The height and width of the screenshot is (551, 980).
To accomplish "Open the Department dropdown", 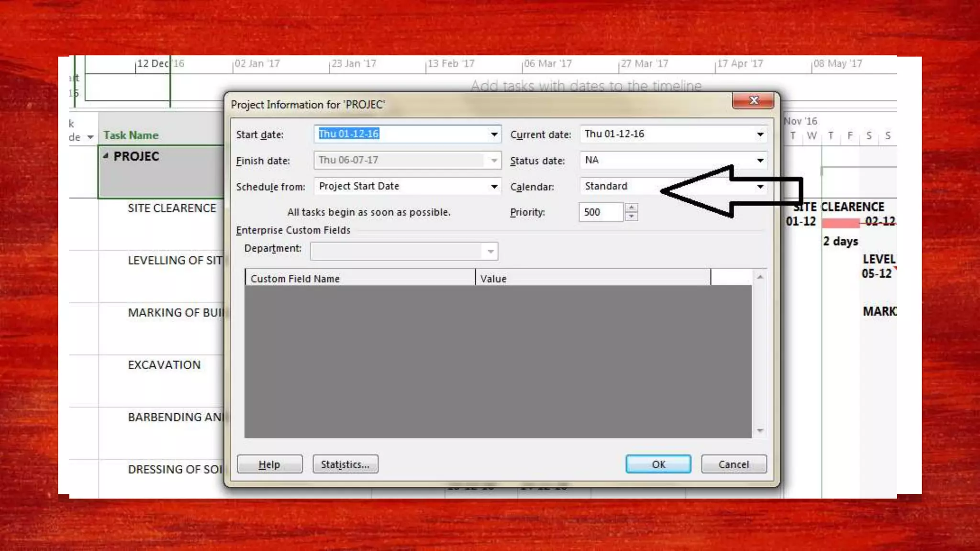I will (490, 252).
